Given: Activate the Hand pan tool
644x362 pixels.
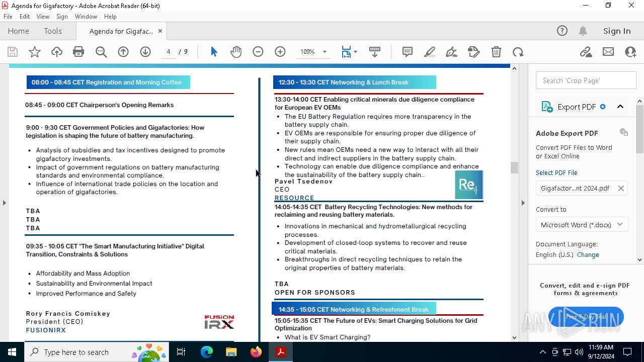Looking at the screenshot, I should pyautogui.click(x=236, y=52).
